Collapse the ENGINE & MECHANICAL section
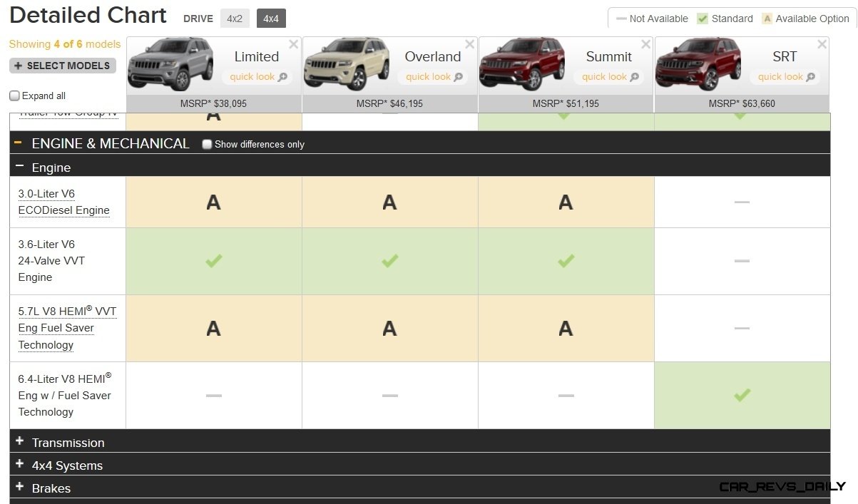858x504 pixels. click(x=18, y=143)
